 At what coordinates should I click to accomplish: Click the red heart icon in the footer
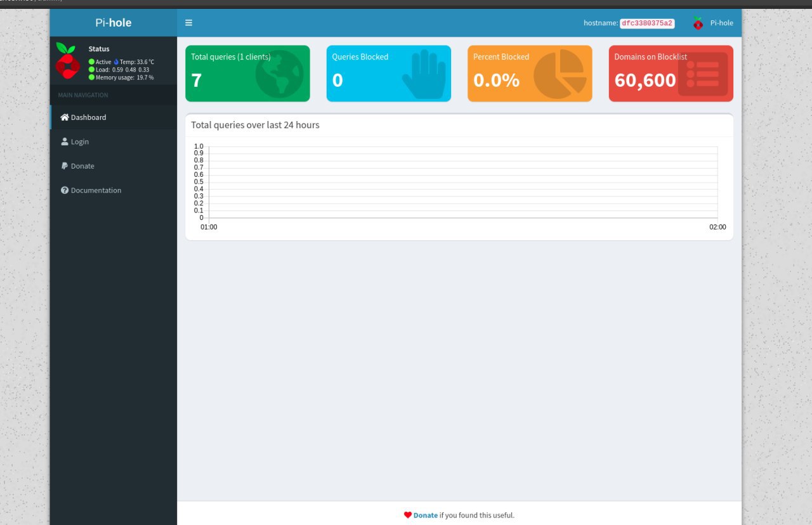pos(408,515)
